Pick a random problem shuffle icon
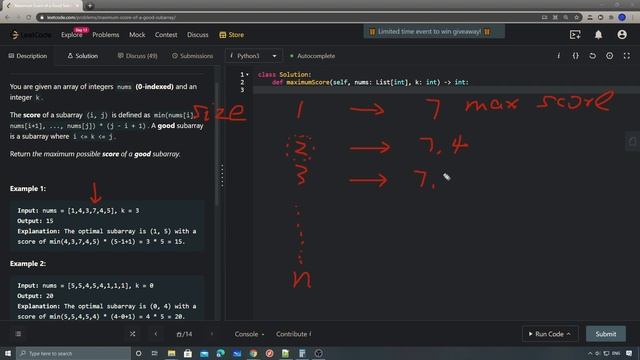 pyautogui.click(x=133, y=334)
